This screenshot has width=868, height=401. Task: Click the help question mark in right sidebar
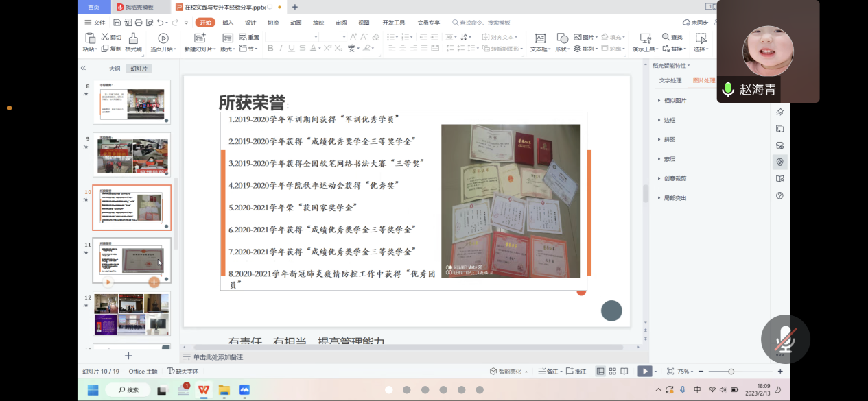click(779, 195)
